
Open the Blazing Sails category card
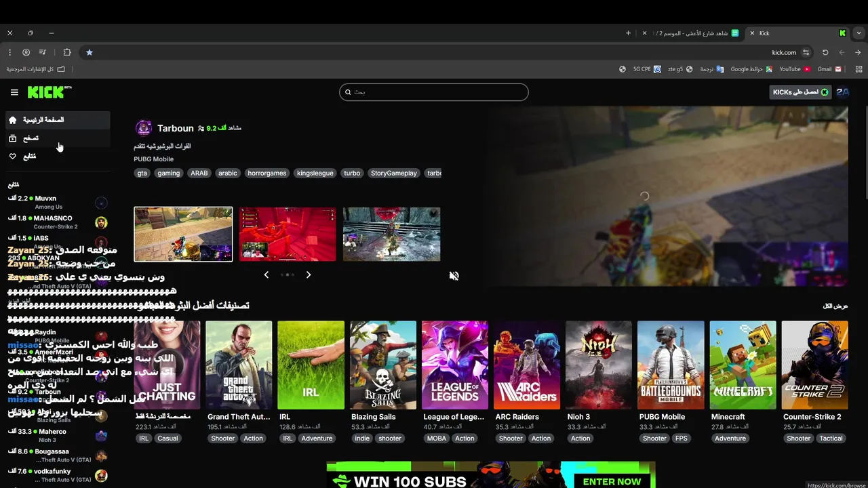[383, 365]
